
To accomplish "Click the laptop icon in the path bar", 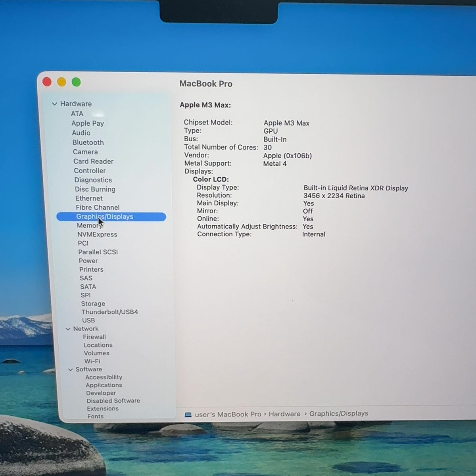I will [x=188, y=415].
